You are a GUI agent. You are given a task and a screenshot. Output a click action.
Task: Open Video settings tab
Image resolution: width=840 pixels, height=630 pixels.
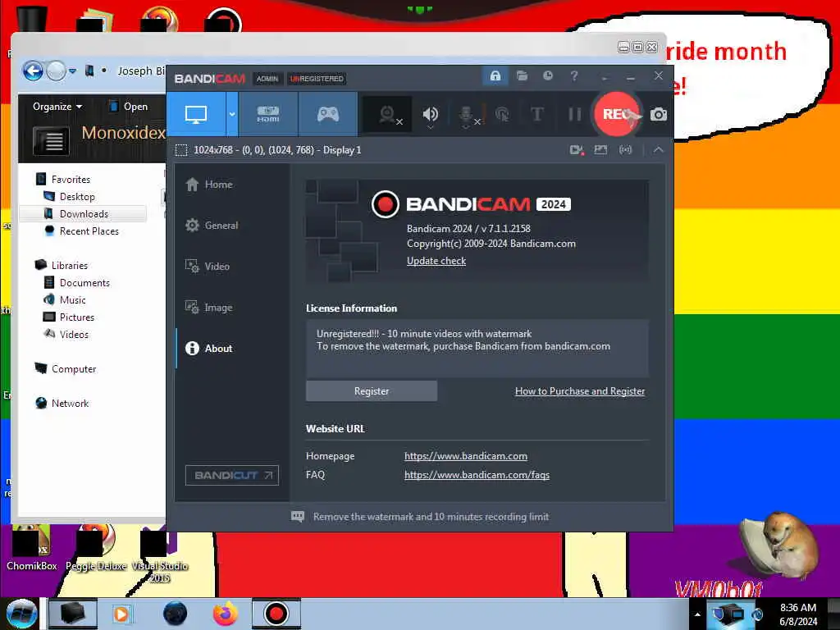(x=208, y=267)
